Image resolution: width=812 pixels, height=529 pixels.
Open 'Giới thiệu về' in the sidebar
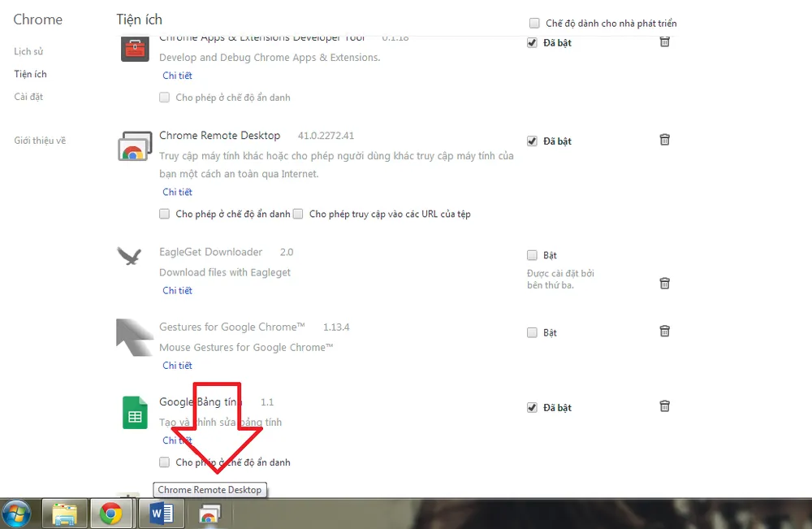(x=40, y=141)
